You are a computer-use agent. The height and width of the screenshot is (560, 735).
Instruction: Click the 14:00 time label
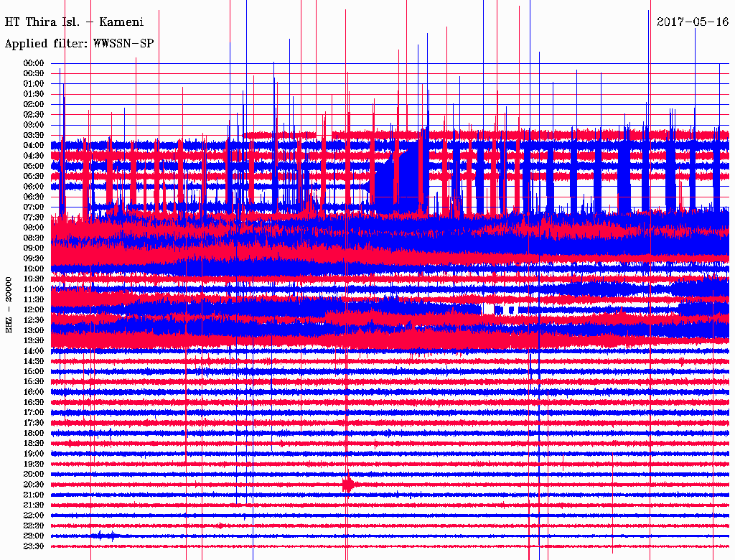coord(34,351)
